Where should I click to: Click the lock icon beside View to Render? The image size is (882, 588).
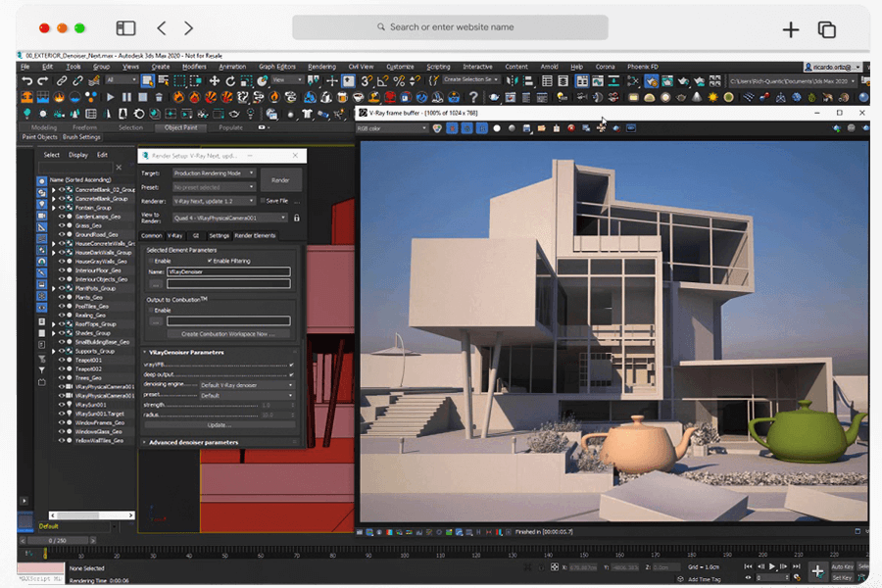(297, 218)
